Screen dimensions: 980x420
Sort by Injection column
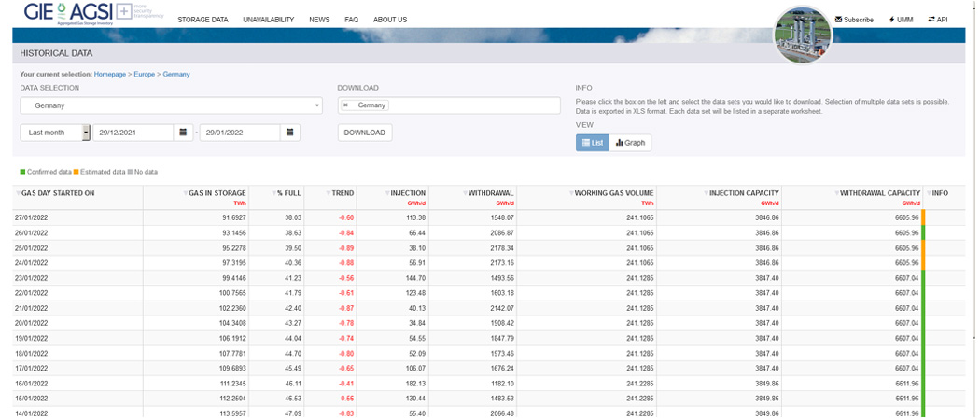[x=405, y=194]
